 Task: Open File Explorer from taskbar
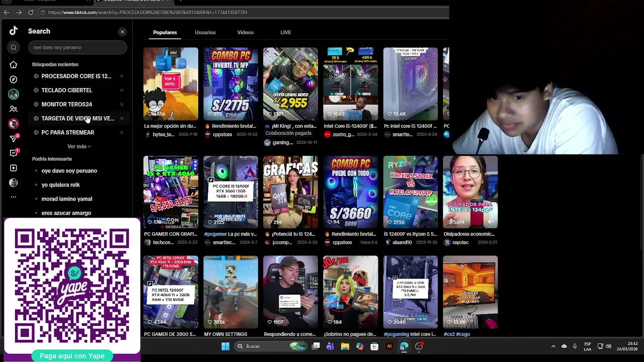tap(345, 346)
